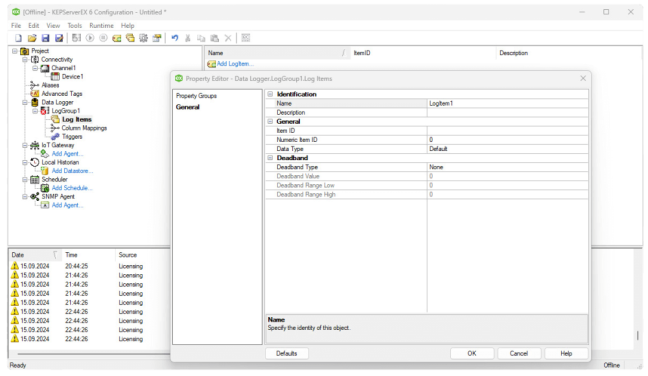Click the blue Undo arrow icon
This screenshot has height=376, width=648.
(x=175, y=38)
